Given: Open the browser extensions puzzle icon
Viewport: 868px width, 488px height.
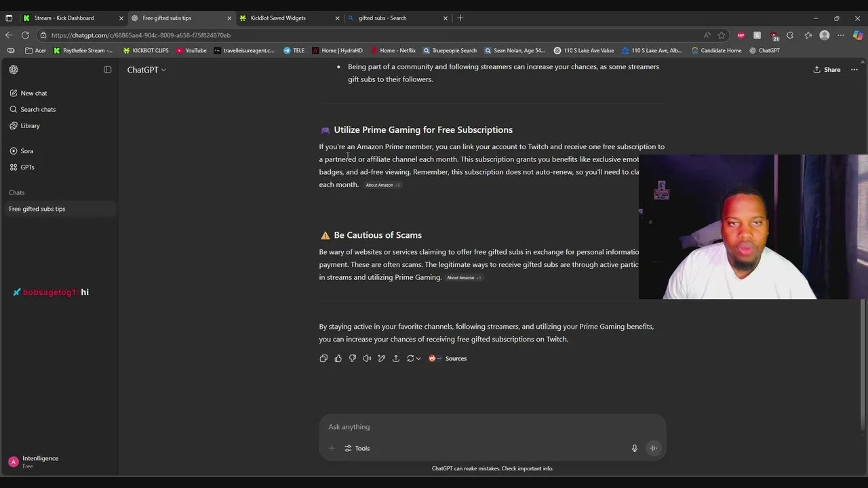Looking at the screenshot, I should click(x=790, y=35).
